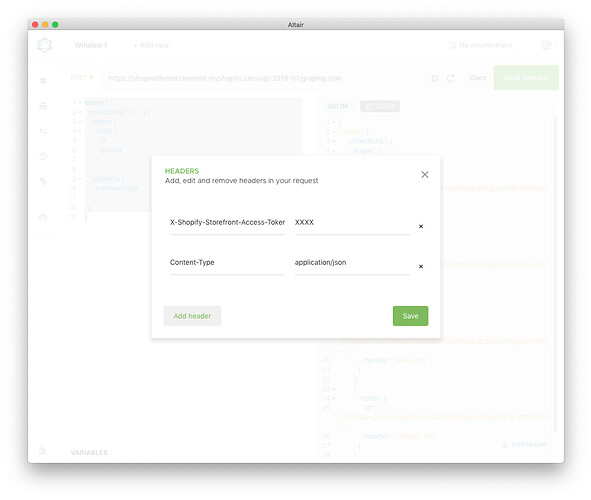Image resolution: width=591 pixels, height=500 pixels.
Task: Add a new window tab
Action: pos(151,45)
